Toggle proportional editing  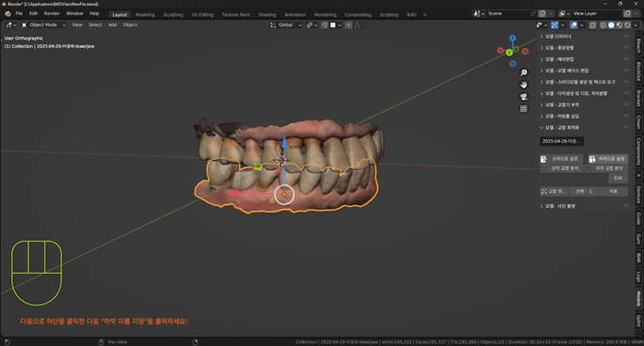pyautogui.click(x=348, y=25)
